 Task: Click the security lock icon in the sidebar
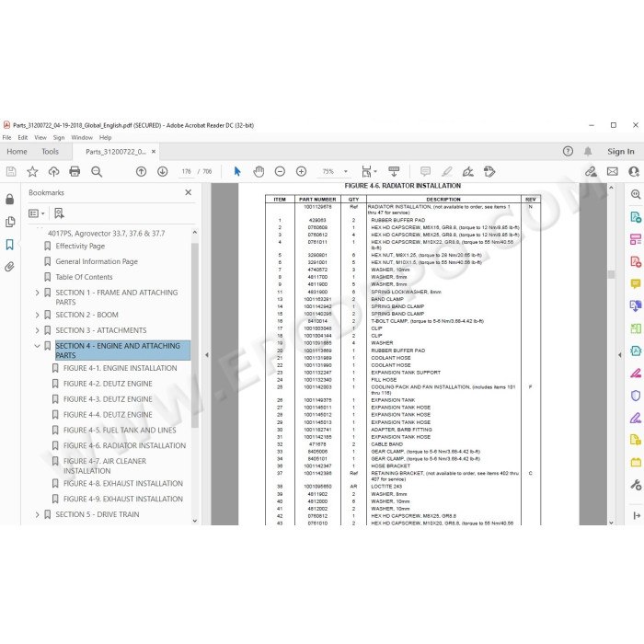(x=10, y=200)
